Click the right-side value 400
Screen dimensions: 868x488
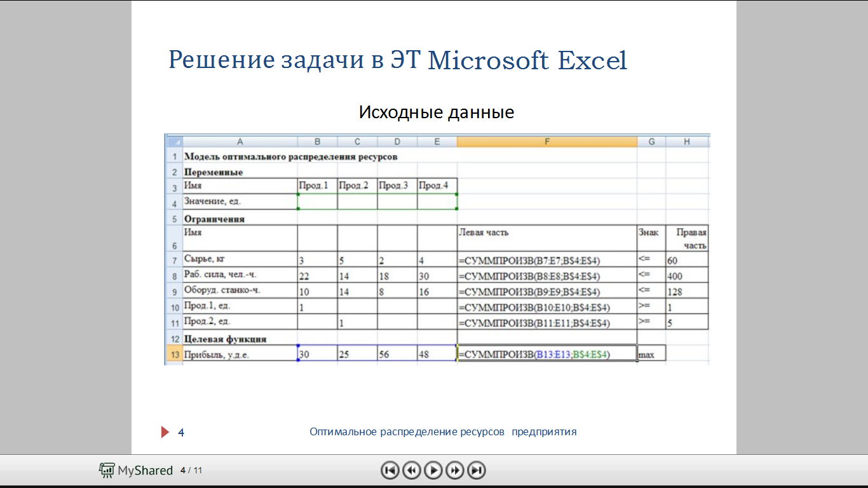point(686,275)
